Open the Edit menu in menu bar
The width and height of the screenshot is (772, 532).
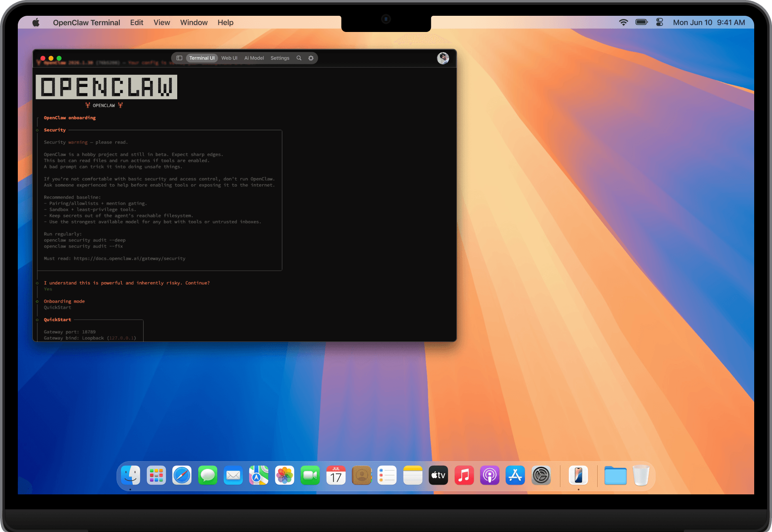pyautogui.click(x=136, y=23)
